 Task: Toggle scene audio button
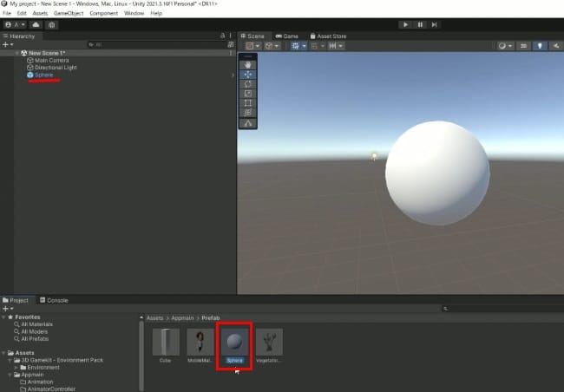pos(556,46)
